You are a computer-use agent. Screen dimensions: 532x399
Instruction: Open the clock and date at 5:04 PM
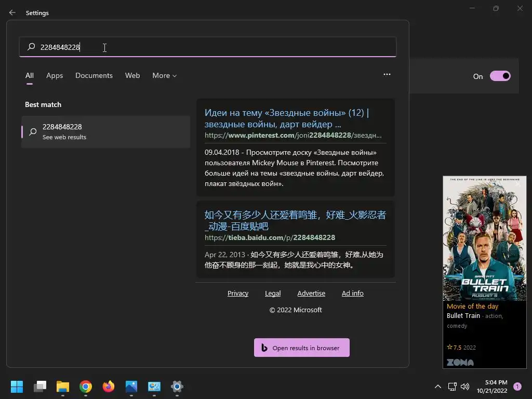click(x=493, y=387)
